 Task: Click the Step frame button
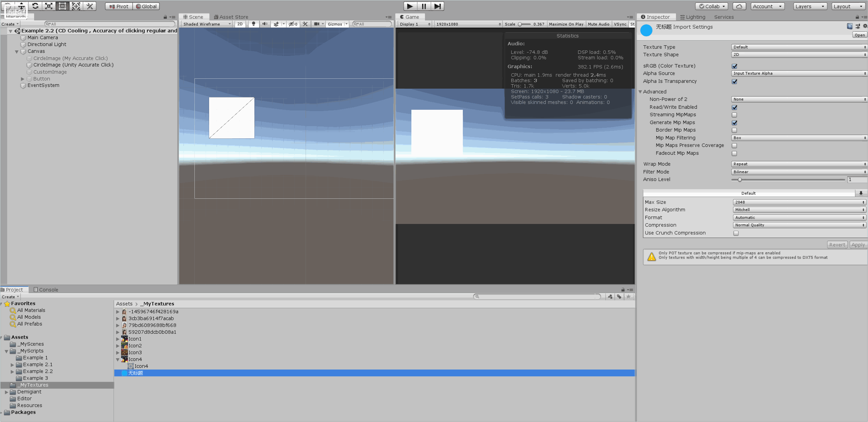(x=438, y=6)
